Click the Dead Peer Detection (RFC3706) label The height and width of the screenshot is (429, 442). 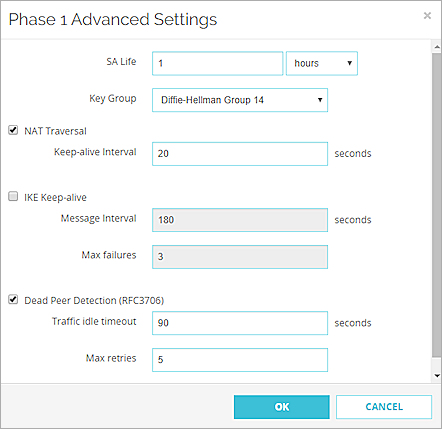(94, 301)
